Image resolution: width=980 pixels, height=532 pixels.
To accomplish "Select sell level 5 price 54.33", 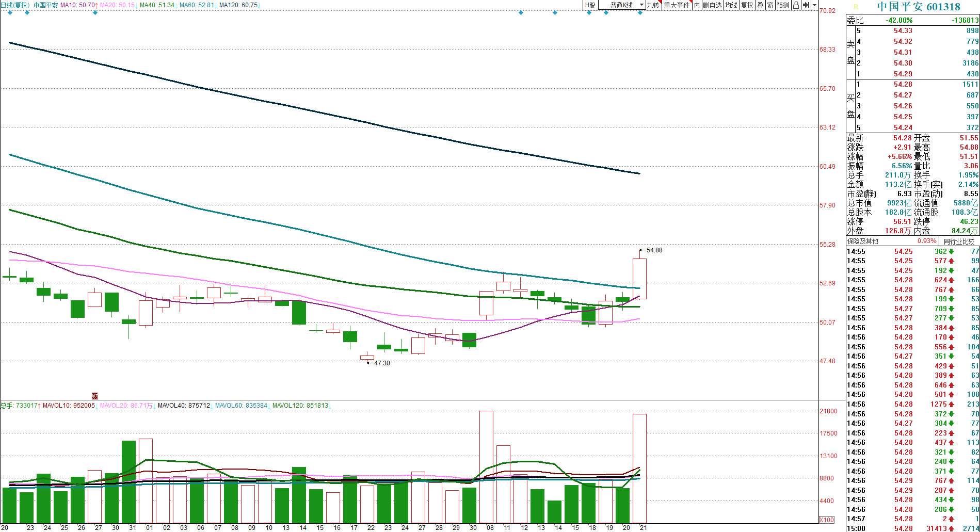I will 903,31.
